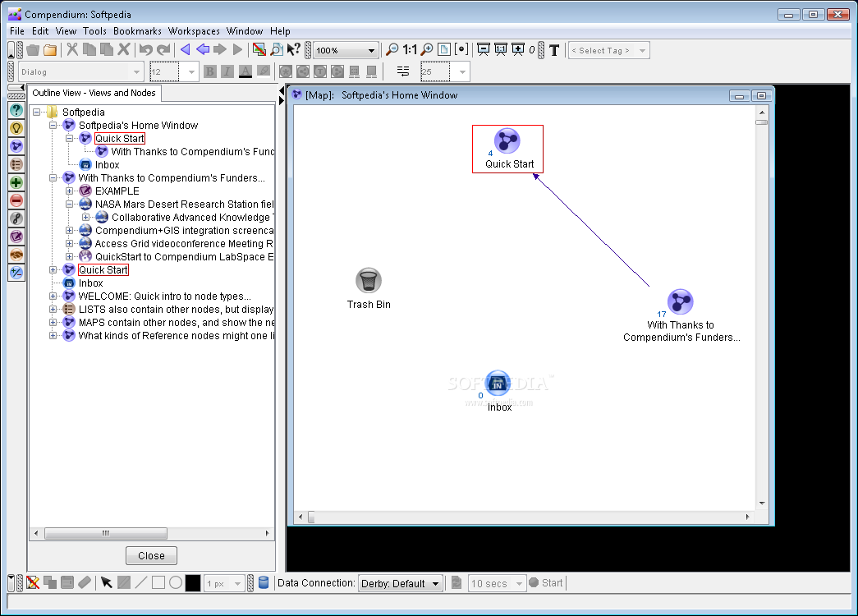Reset zoom with the 1:1 icon
Image resolution: width=858 pixels, height=616 pixels.
(410, 50)
